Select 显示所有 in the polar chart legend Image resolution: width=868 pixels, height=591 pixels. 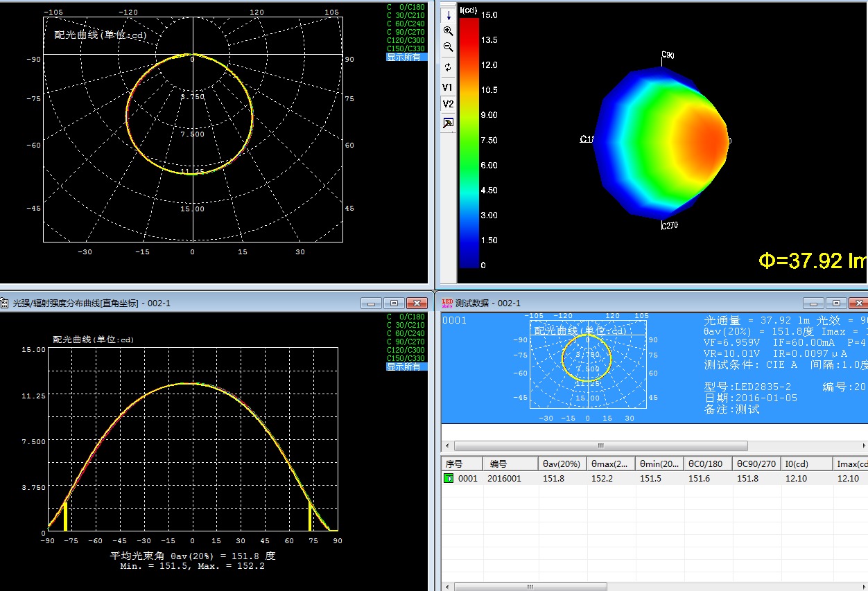point(403,57)
